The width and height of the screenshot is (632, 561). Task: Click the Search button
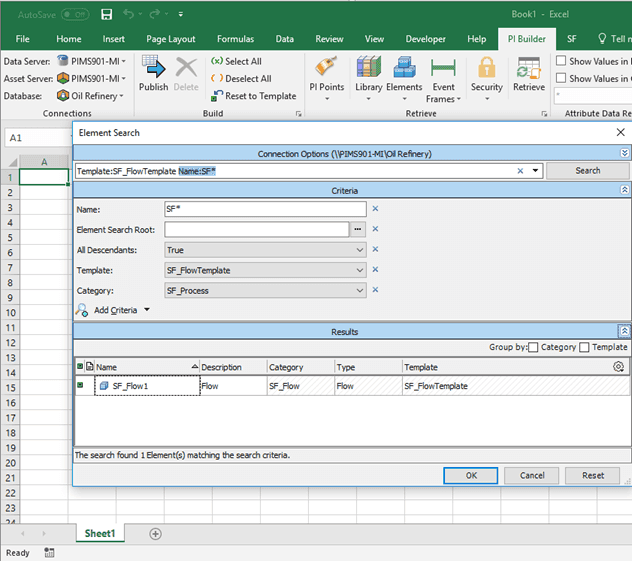click(x=587, y=170)
